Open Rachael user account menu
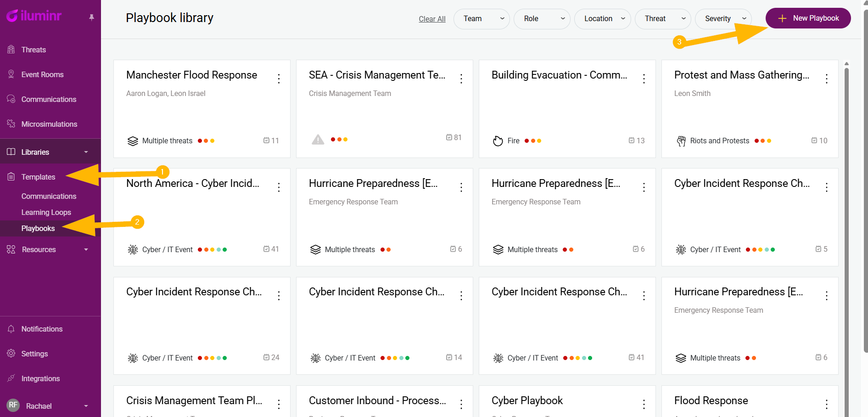This screenshot has width=868, height=417. [46, 406]
